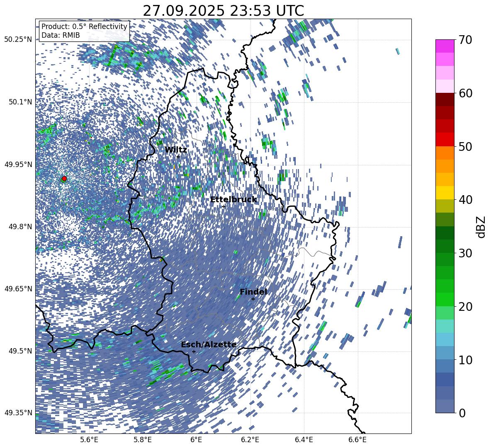The height and width of the screenshot is (448, 491).
Task: Click the 0 tick label on colorbar
Action: 462,413
